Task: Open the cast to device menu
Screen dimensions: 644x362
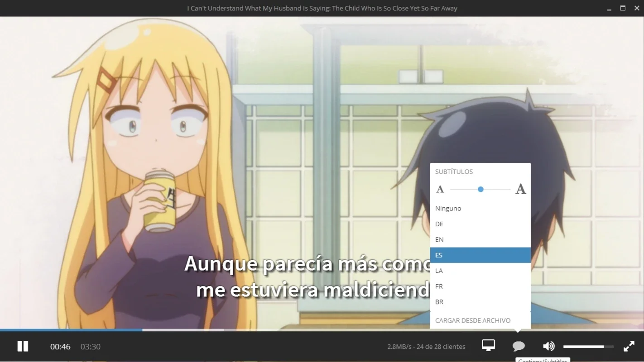Action: tap(488, 346)
